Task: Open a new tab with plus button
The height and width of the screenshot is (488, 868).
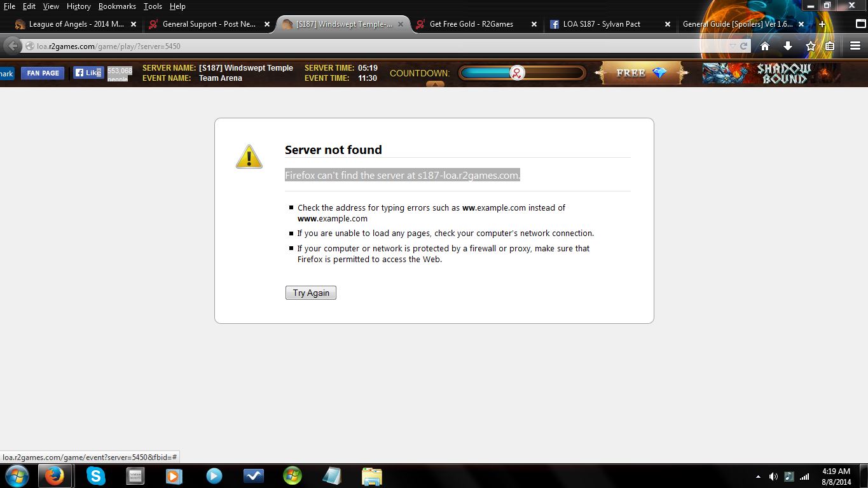Action: pos(822,24)
